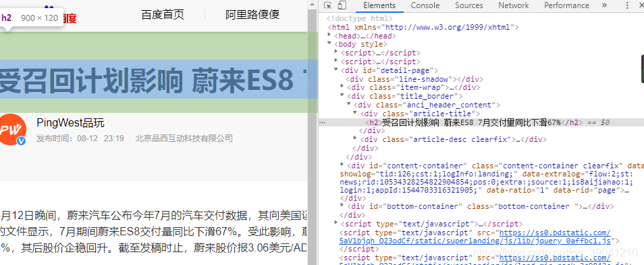Select the h2 title element row

[481, 122]
